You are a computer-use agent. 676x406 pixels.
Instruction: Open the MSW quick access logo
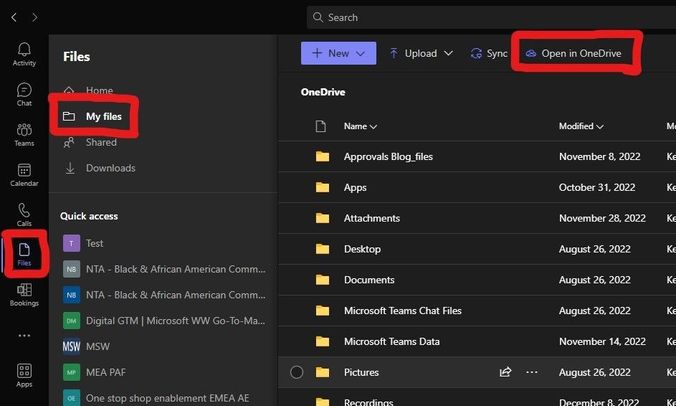(x=71, y=346)
